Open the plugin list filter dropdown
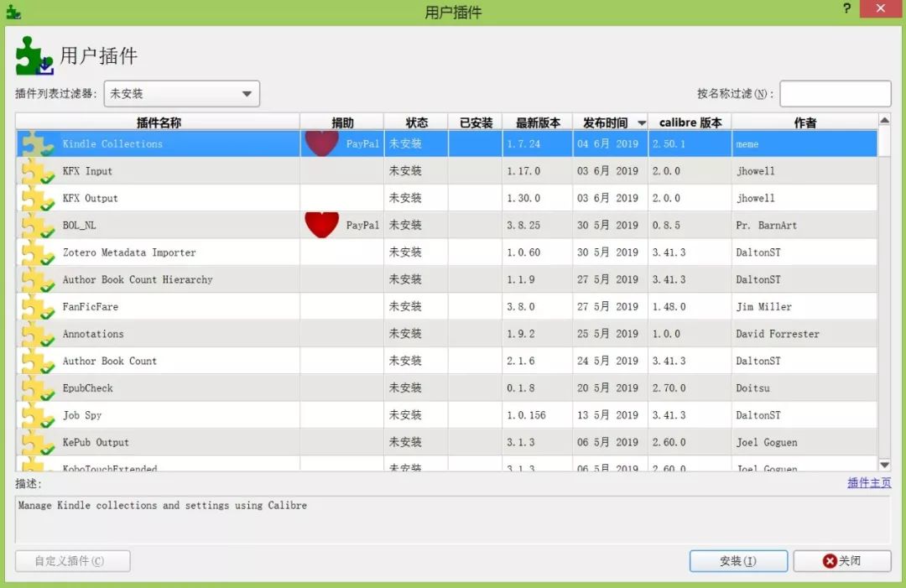This screenshot has height=588, width=906. [181, 94]
